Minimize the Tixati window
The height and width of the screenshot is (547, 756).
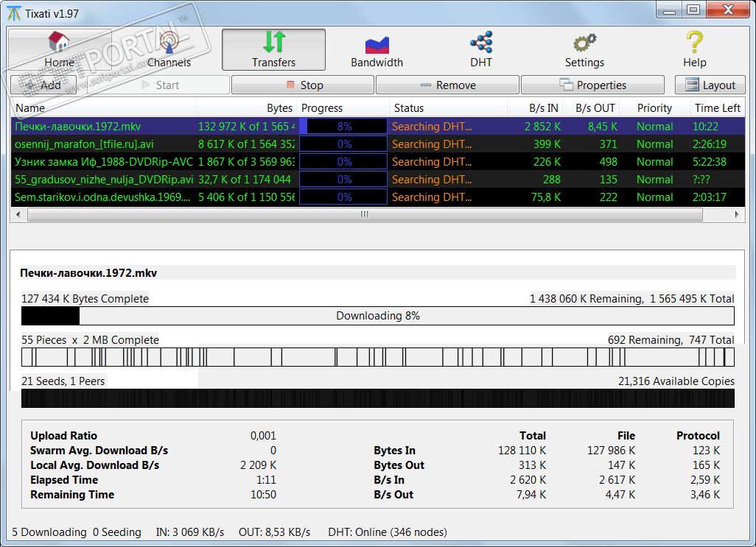point(669,10)
